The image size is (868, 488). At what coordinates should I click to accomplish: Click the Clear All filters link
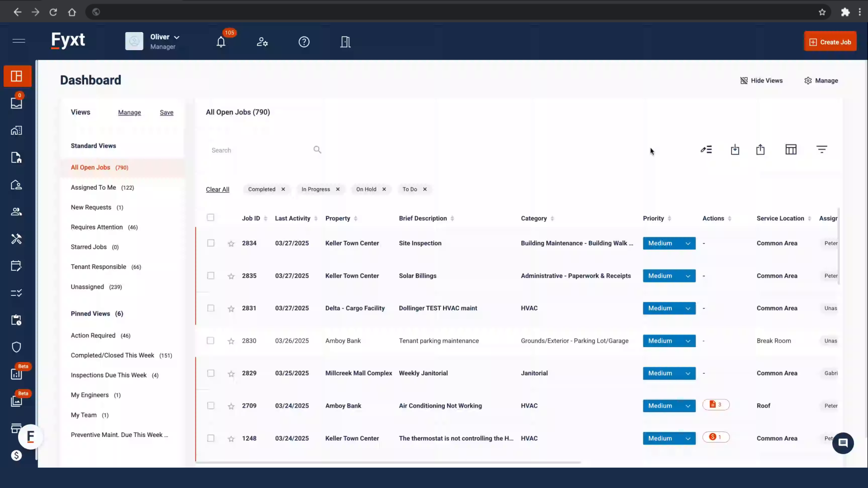click(x=217, y=189)
